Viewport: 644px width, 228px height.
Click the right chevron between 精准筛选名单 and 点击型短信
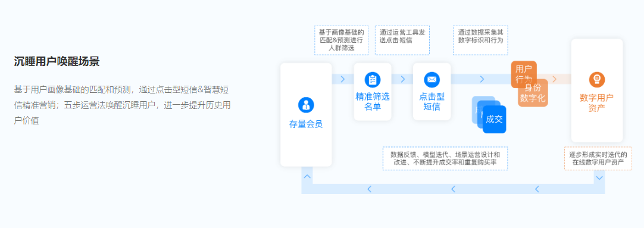[x=403, y=79]
